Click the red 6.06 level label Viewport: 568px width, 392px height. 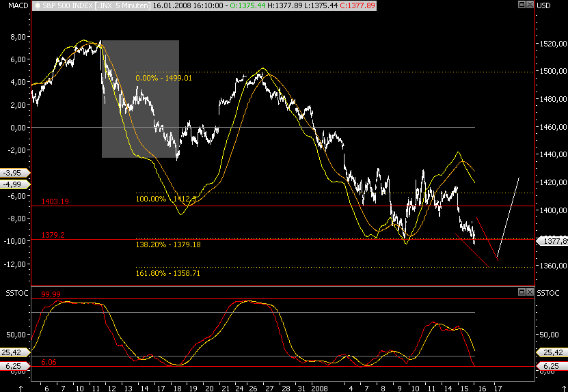(49, 362)
